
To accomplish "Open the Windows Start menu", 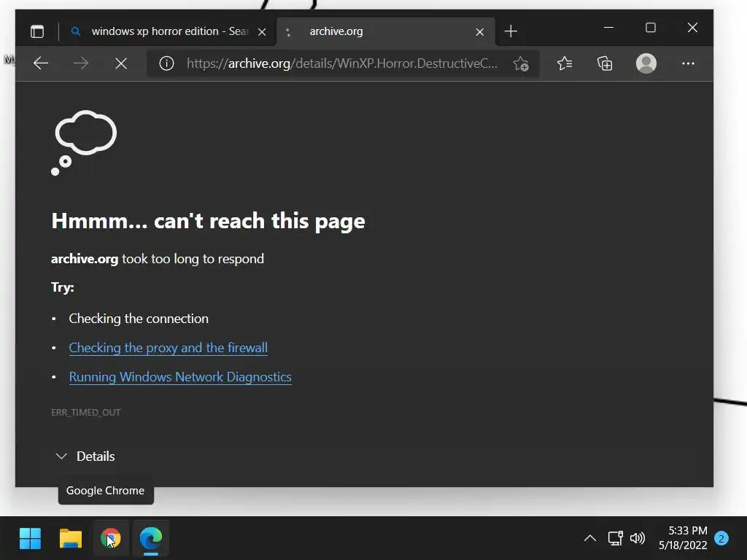I will tap(30, 539).
